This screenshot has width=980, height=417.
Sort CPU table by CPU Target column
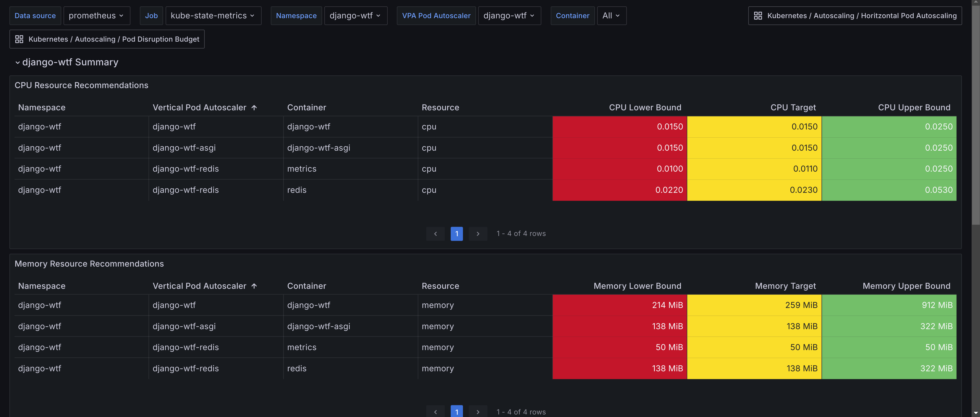pyautogui.click(x=793, y=108)
